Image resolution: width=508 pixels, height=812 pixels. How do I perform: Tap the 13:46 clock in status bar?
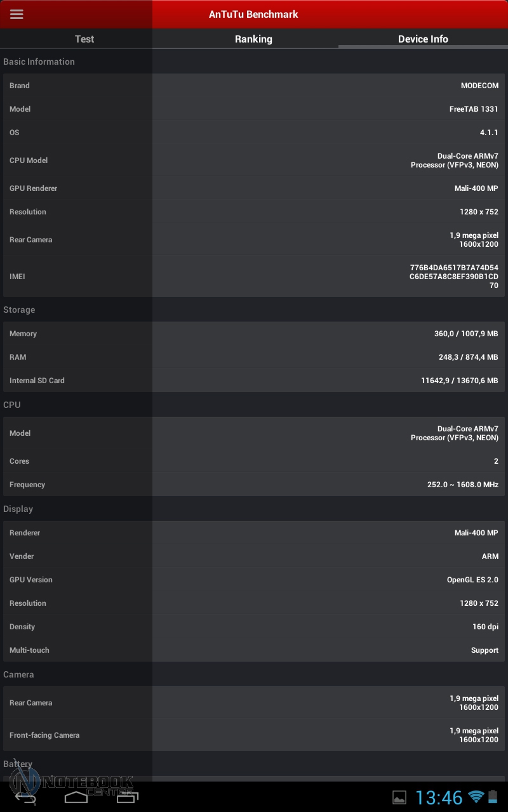click(x=439, y=797)
